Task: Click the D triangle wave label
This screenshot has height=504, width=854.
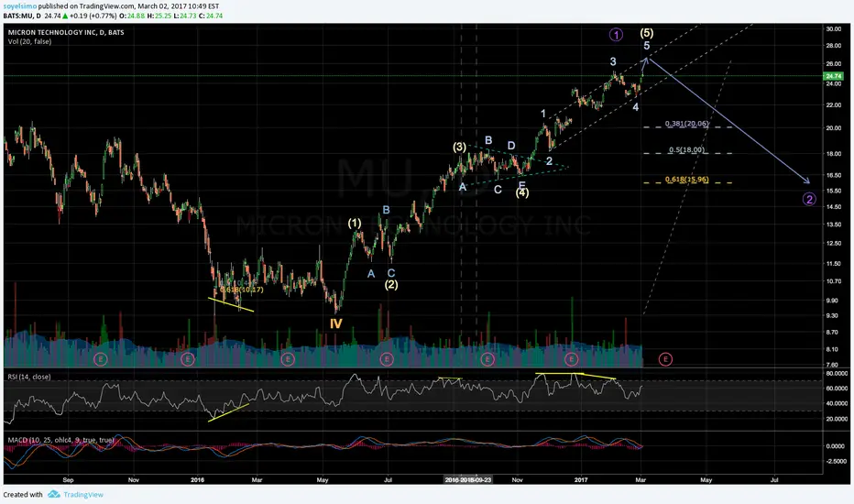Action: click(x=511, y=146)
